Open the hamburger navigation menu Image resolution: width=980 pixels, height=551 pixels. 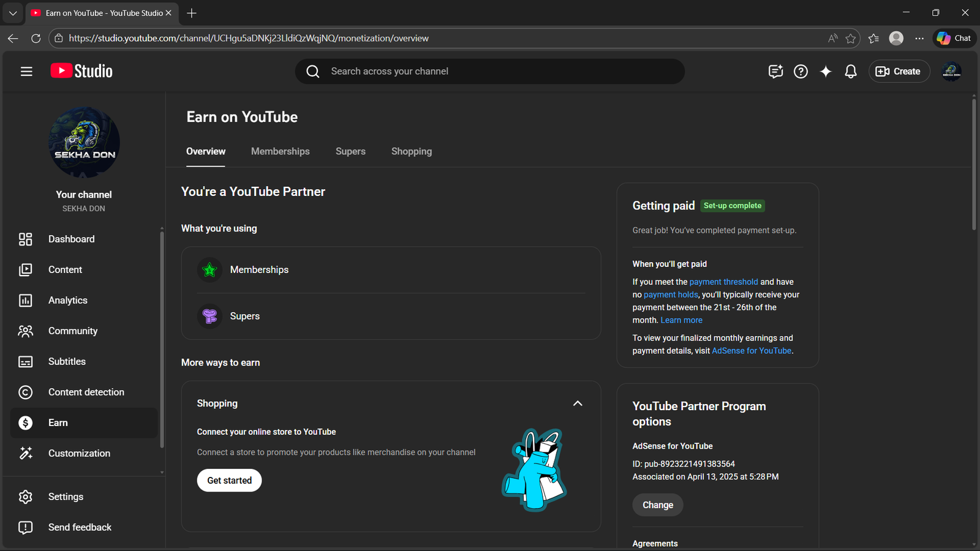pyautogui.click(x=26, y=72)
